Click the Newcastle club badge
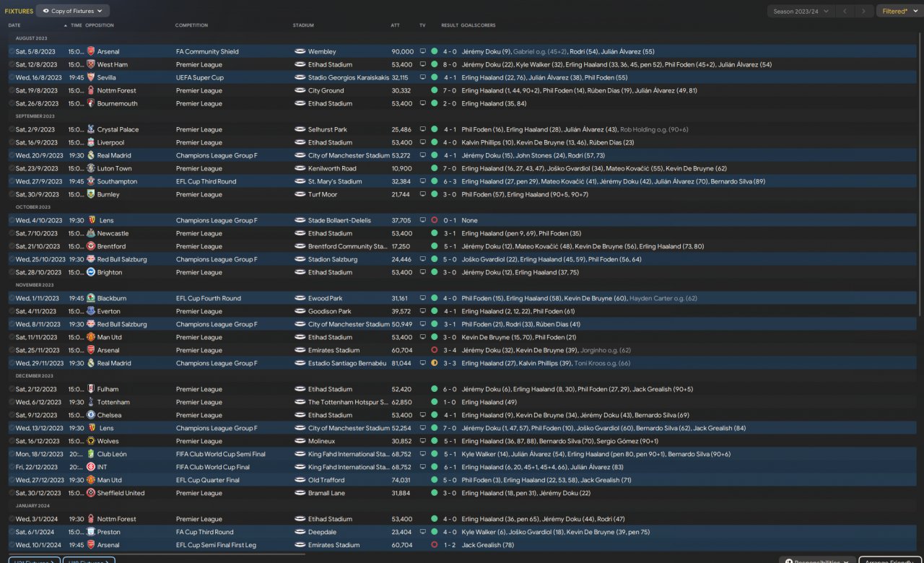 click(x=90, y=233)
